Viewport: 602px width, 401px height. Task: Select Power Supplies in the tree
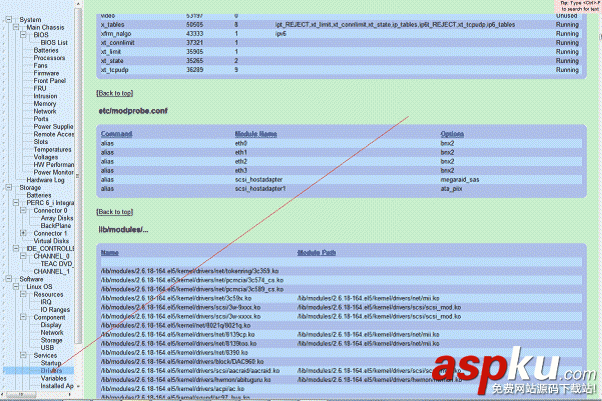pos(53,126)
